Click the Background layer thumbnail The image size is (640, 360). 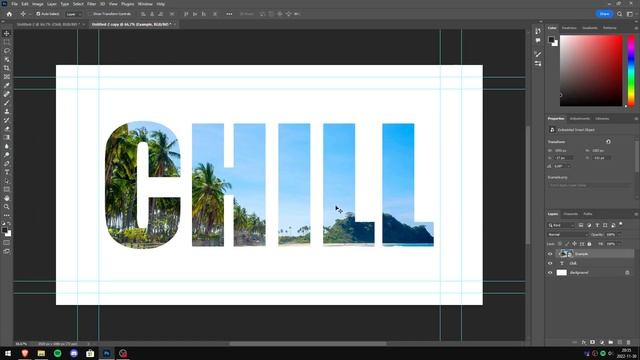[x=562, y=273]
